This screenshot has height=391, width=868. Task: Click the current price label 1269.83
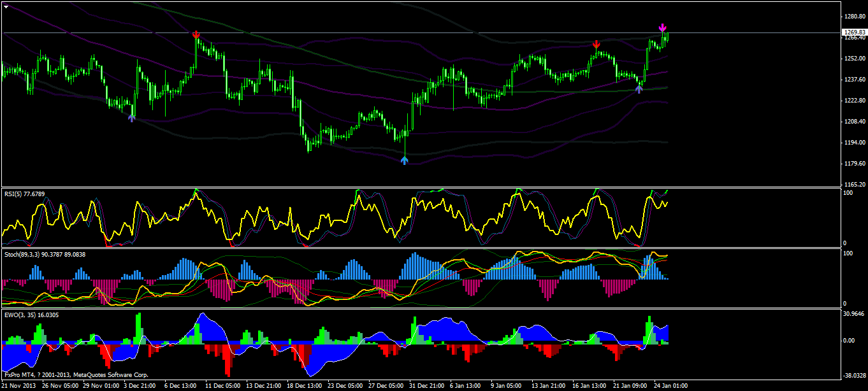(854, 32)
